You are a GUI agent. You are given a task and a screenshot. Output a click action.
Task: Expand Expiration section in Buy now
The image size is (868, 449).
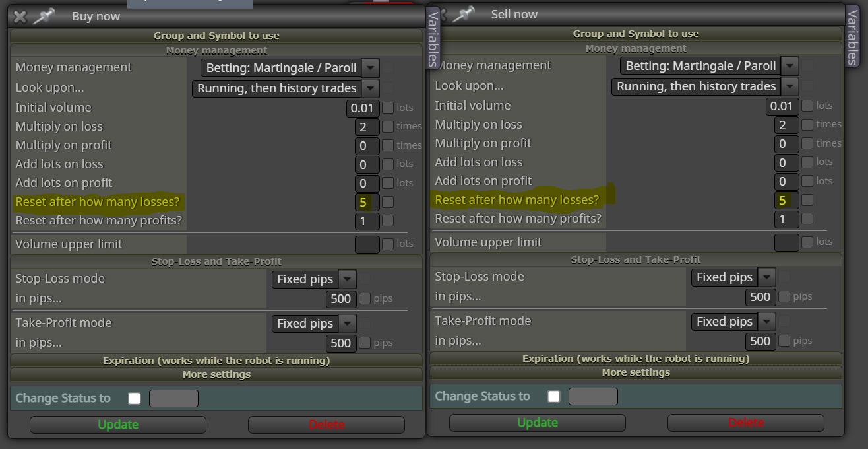click(x=216, y=361)
